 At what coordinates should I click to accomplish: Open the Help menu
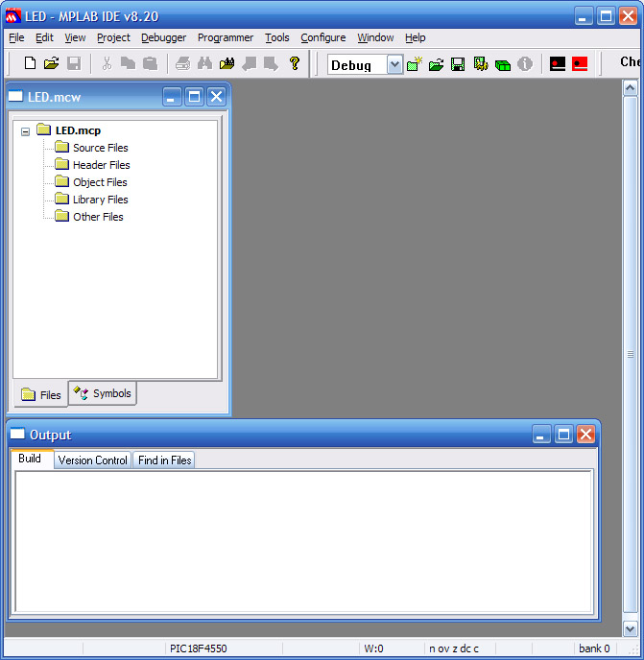[x=415, y=37]
